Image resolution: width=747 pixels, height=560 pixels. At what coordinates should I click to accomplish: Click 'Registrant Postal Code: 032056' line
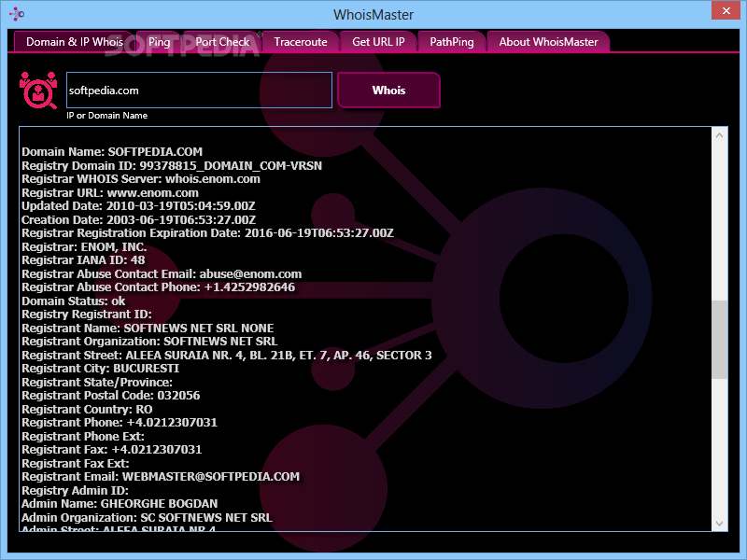tap(111, 396)
